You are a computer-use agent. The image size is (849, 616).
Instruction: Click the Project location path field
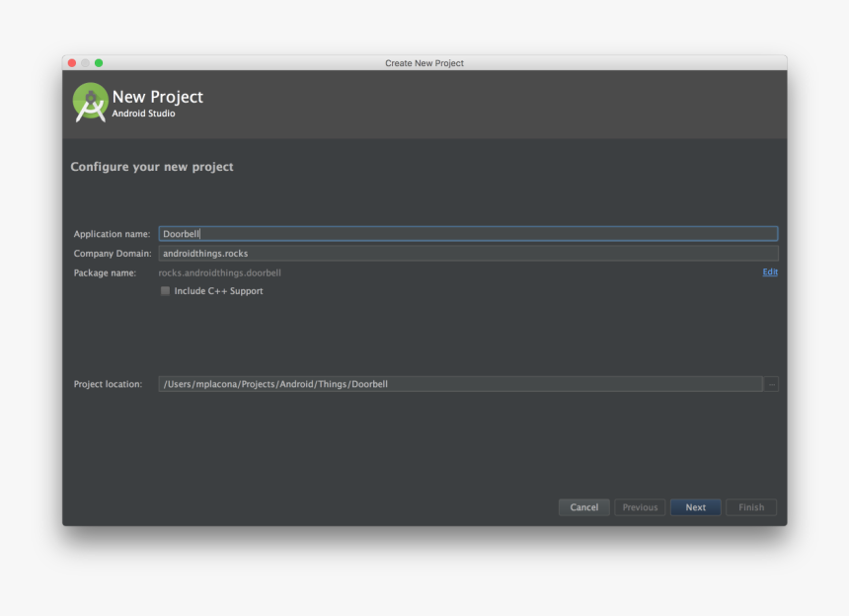click(x=395, y=384)
